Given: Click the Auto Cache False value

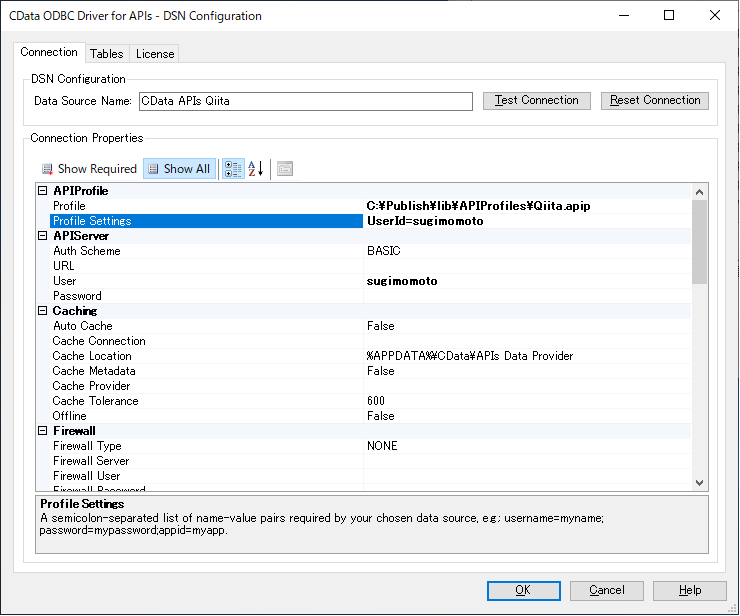Looking at the screenshot, I should (380, 326).
